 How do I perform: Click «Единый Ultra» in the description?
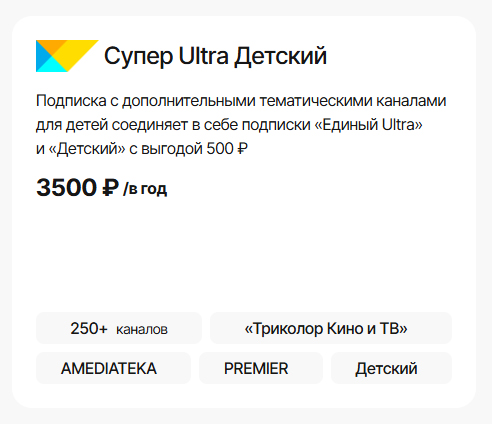(x=368, y=125)
